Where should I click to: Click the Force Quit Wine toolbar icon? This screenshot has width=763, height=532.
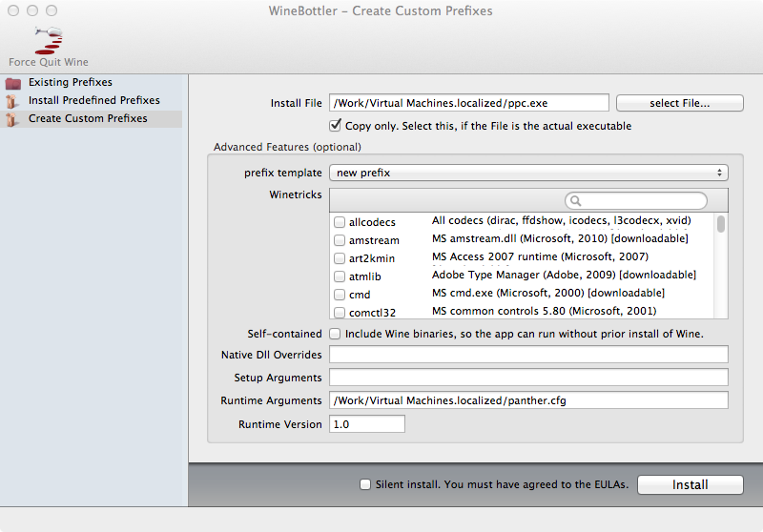tap(49, 41)
